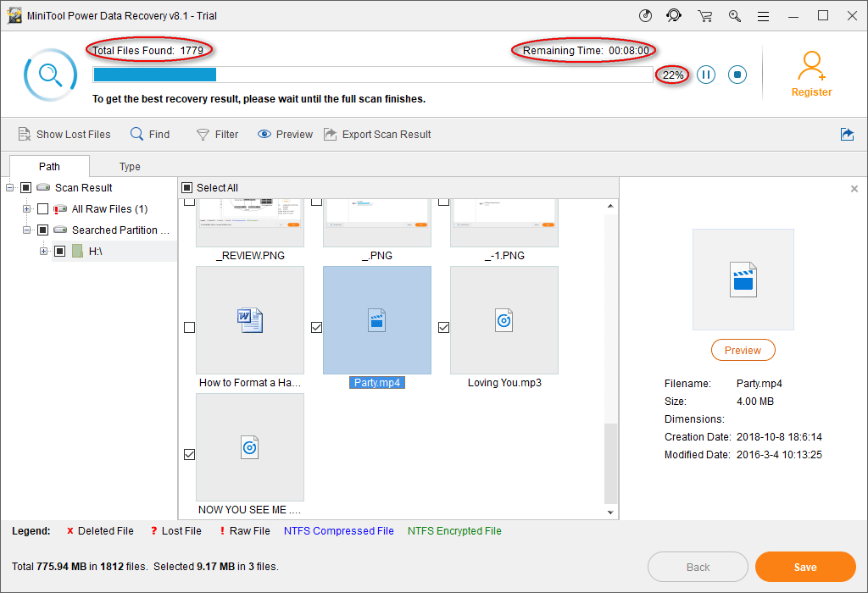
Task: Click the NTFS Compressed File legend
Action: tap(339, 531)
